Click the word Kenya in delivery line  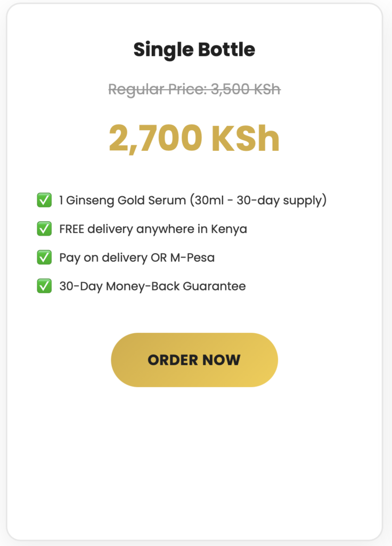tap(229, 229)
